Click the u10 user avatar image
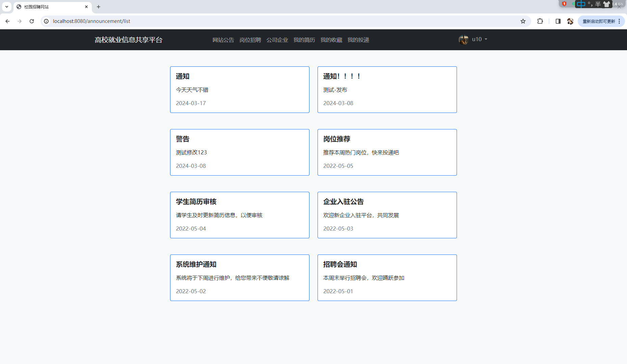 (464, 39)
